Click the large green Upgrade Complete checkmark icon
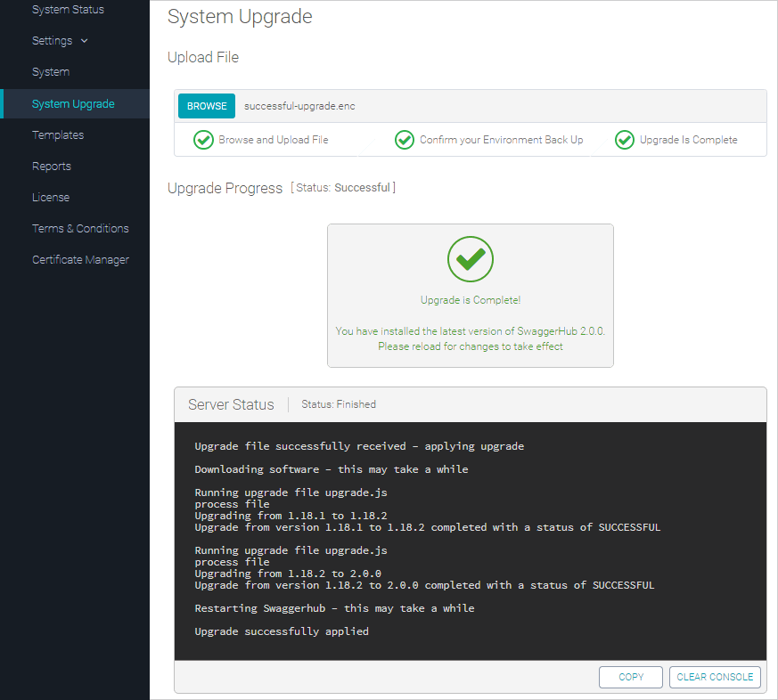Screen dimensions: 778x700 470,259
